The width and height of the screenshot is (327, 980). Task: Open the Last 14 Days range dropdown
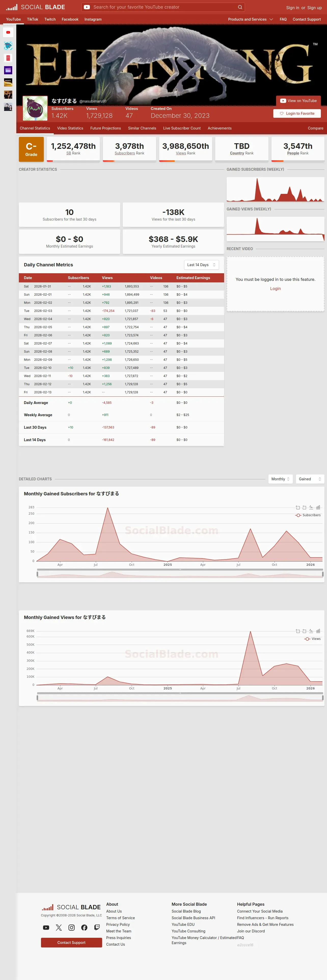tap(201, 265)
